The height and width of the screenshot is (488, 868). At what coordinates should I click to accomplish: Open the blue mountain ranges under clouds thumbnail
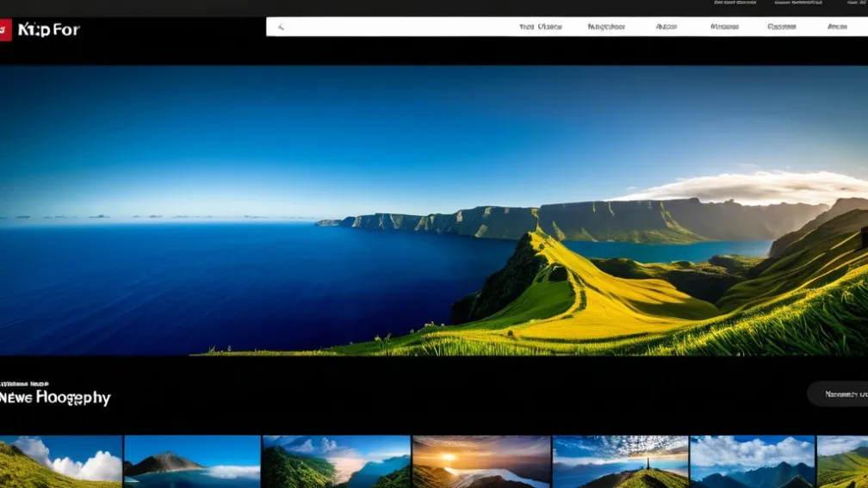click(x=752, y=461)
